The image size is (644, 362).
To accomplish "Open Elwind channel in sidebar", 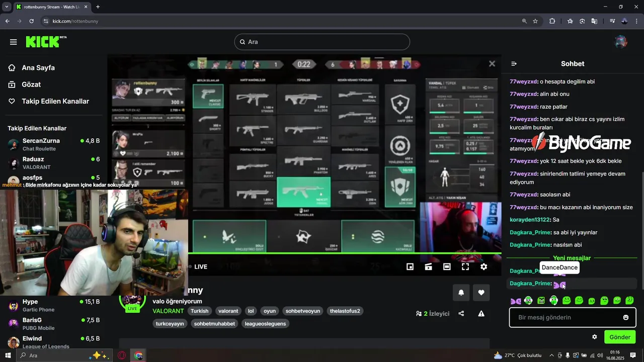I will [x=53, y=342].
